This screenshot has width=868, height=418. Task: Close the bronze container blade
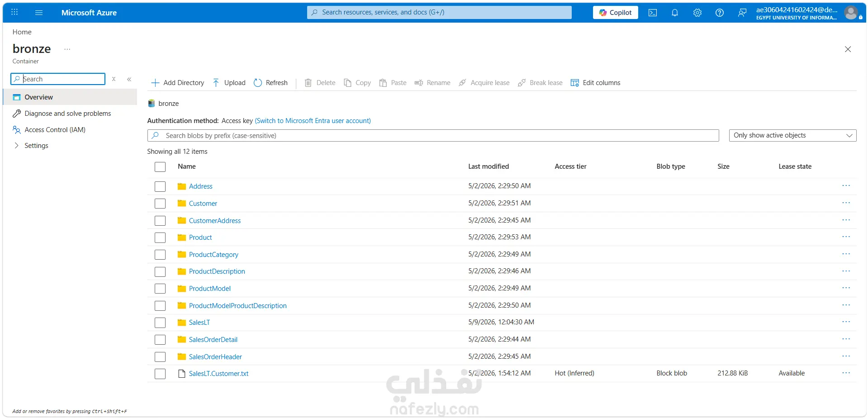click(848, 49)
